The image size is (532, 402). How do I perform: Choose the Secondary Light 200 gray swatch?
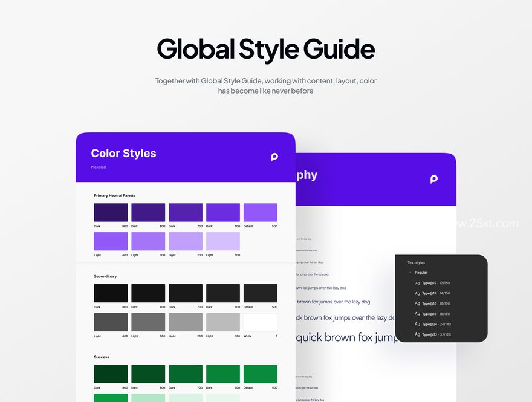tap(186, 322)
